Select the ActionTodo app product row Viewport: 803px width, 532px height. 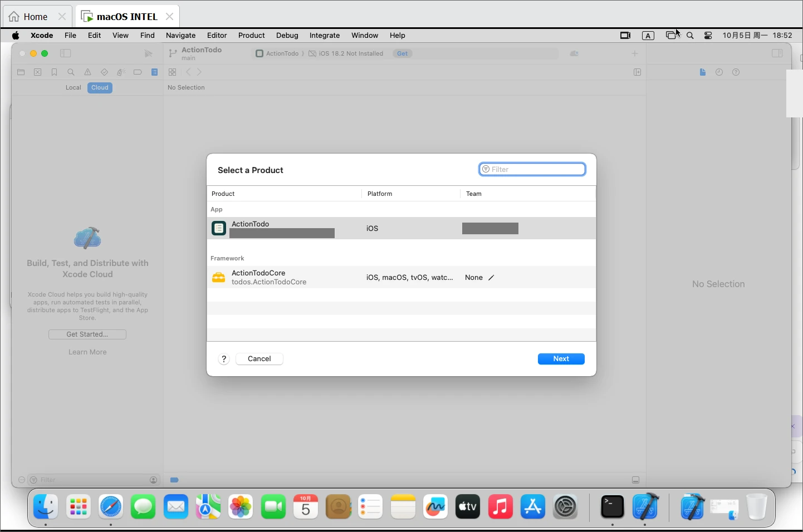(x=401, y=228)
